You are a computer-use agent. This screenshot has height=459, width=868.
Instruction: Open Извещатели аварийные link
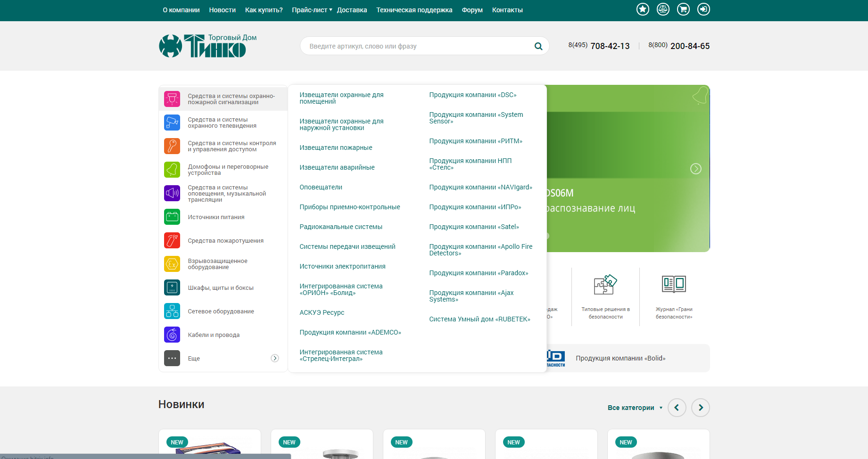(x=337, y=167)
